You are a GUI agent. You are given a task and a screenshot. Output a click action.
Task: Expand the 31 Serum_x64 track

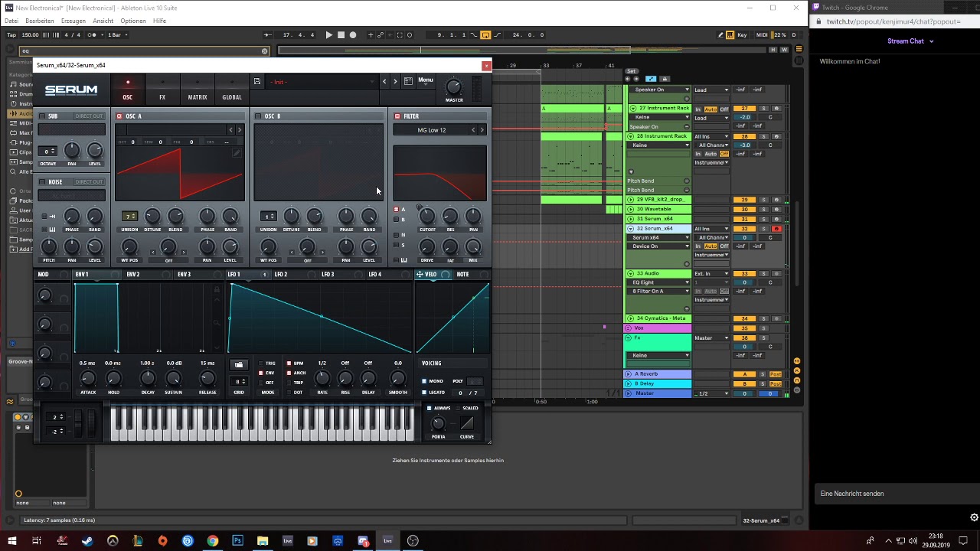pyautogui.click(x=631, y=219)
